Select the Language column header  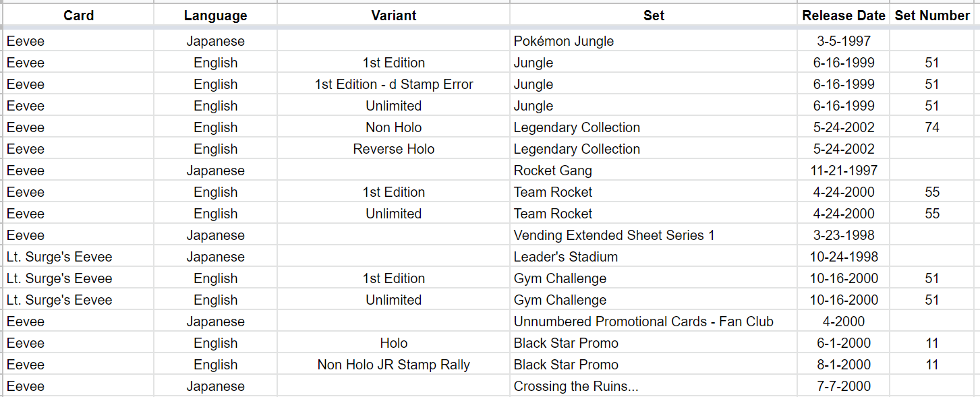[x=215, y=16]
